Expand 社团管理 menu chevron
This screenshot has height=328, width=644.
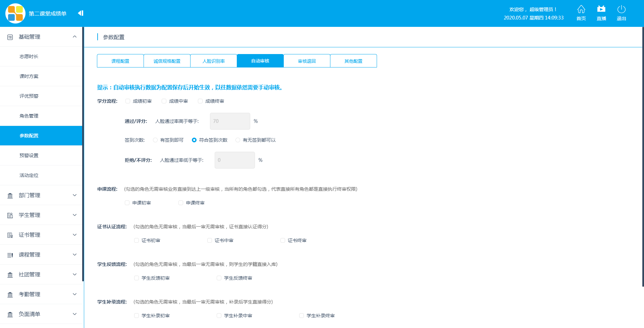tap(74, 274)
